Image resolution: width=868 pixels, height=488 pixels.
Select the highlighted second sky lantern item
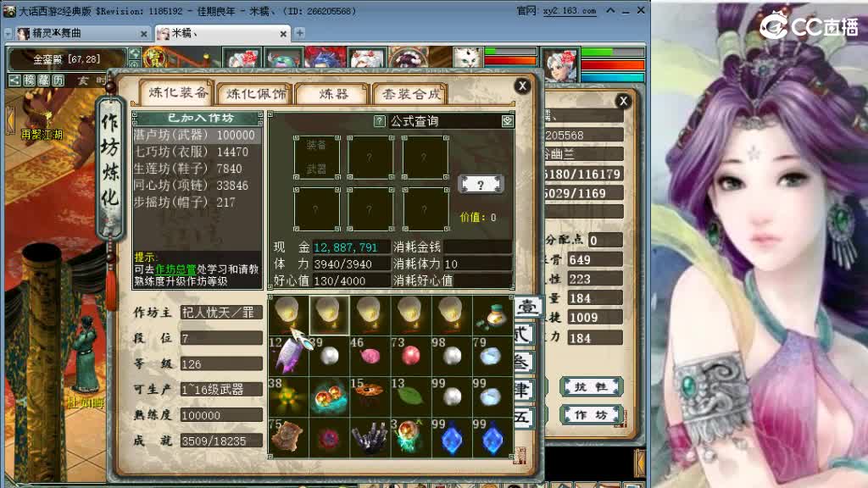point(329,315)
